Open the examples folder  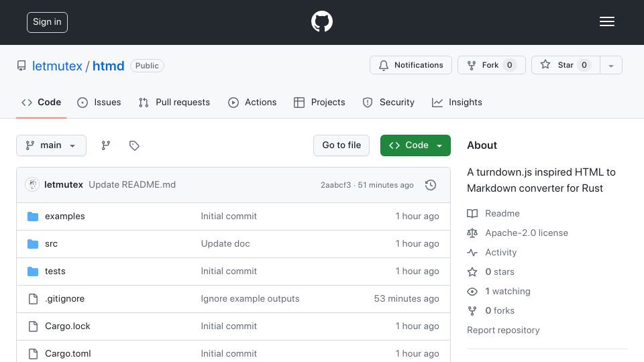[x=65, y=217]
